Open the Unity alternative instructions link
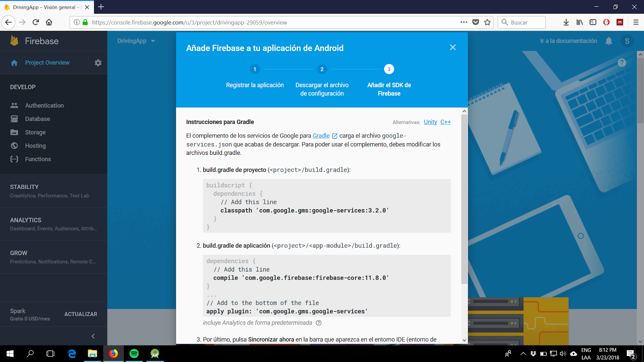The image size is (644, 362). click(430, 122)
